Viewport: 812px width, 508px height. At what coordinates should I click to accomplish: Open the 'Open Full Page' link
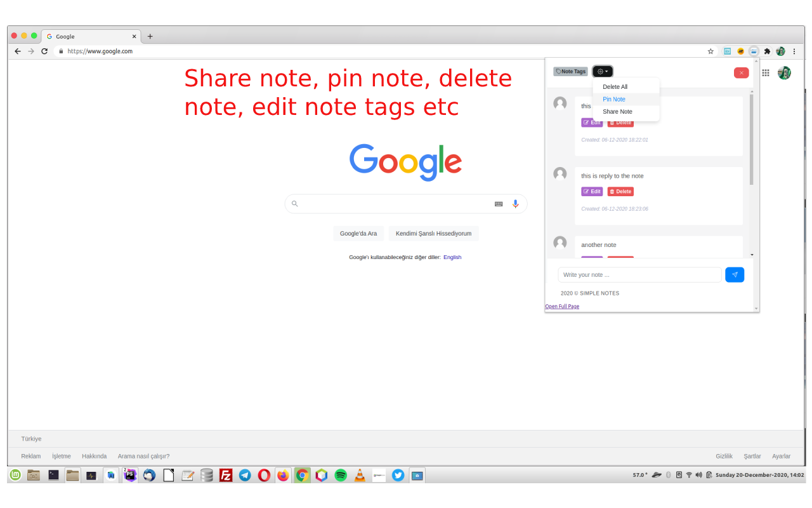[562, 307]
